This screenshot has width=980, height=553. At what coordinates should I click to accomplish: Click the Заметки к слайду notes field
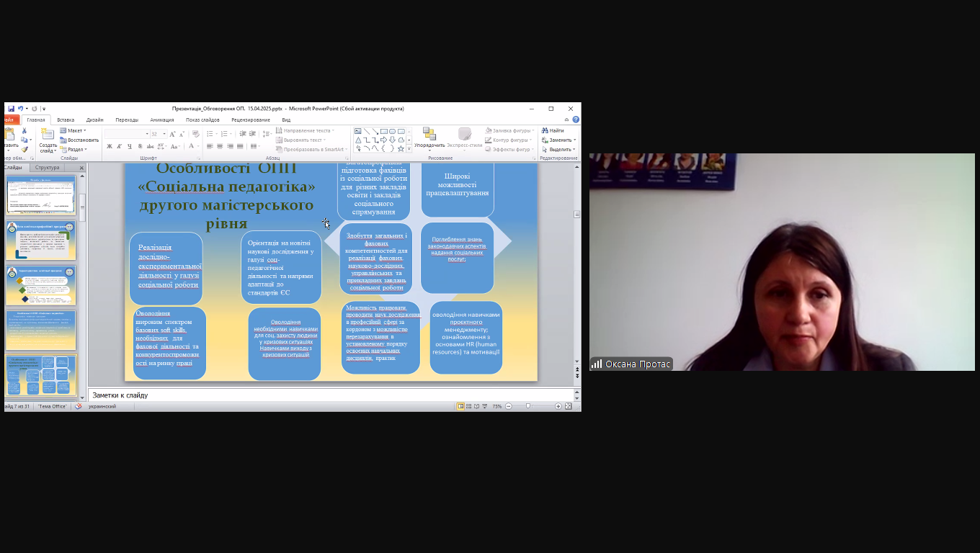click(x=330, y=395)
